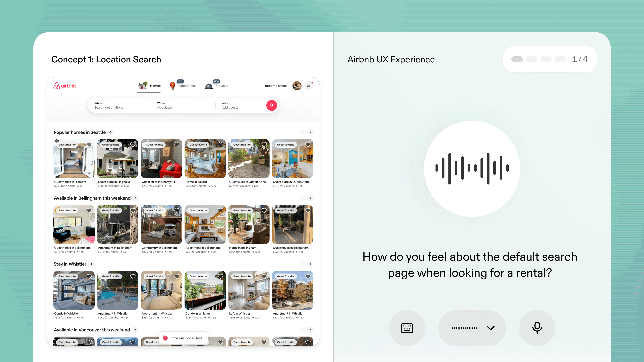This screenshot has width=644, height=362.
Task: Save the Loft in Whistler listing
Action: tap(264, 276)
